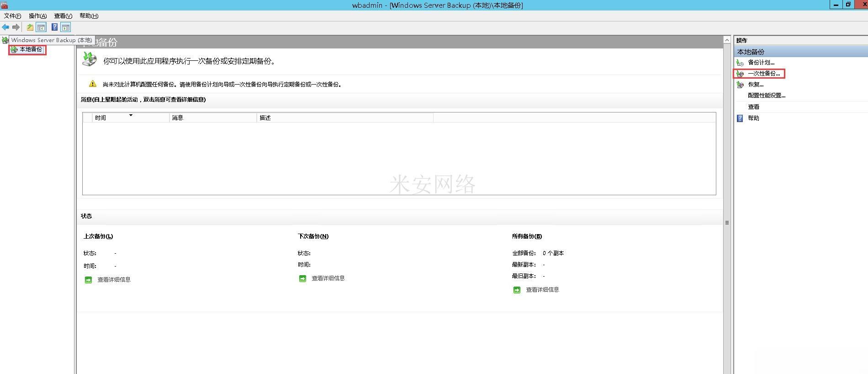Select the Windows Server Backup root node icon
The image size is (868, 374).
click(5, 40)
